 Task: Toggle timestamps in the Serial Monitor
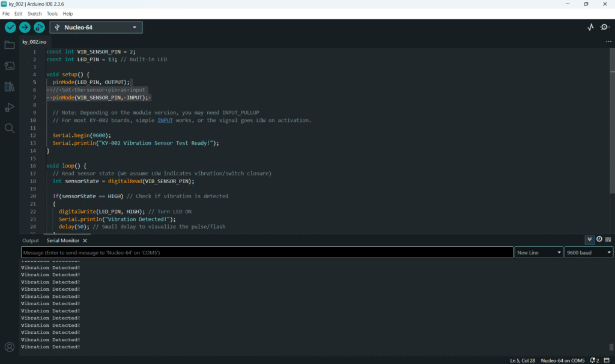(599, 240)
